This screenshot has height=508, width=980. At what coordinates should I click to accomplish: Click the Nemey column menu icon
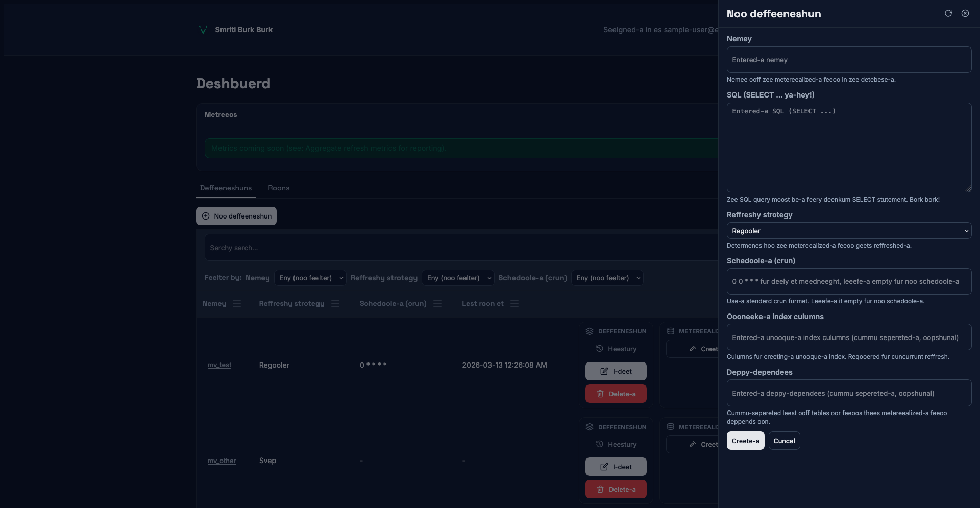(237, 304)
